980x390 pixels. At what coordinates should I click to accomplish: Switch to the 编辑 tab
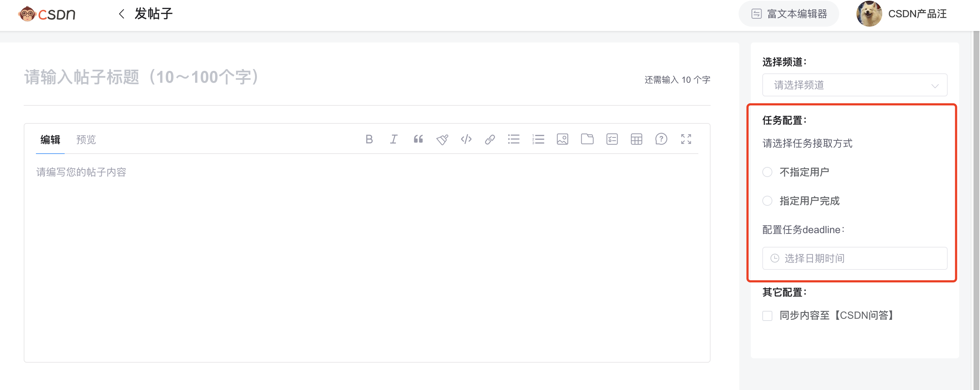(x=50, y=140)
